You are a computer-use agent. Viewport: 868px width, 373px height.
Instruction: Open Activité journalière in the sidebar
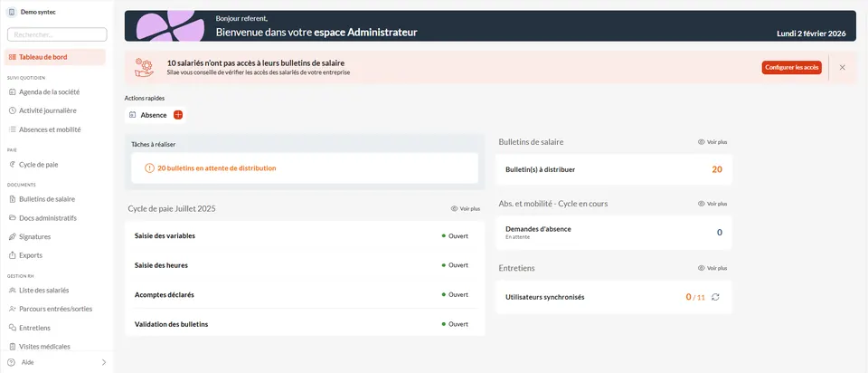47,110
